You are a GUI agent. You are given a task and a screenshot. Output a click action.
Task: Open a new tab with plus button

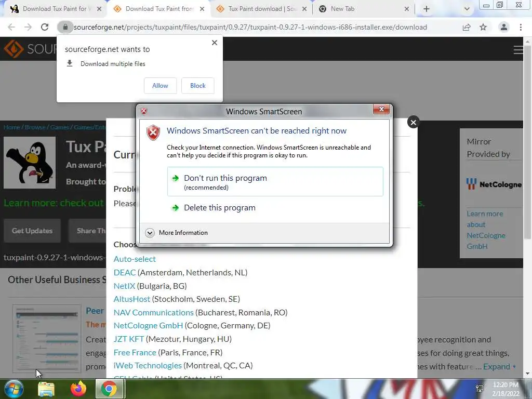click(427, 9)
